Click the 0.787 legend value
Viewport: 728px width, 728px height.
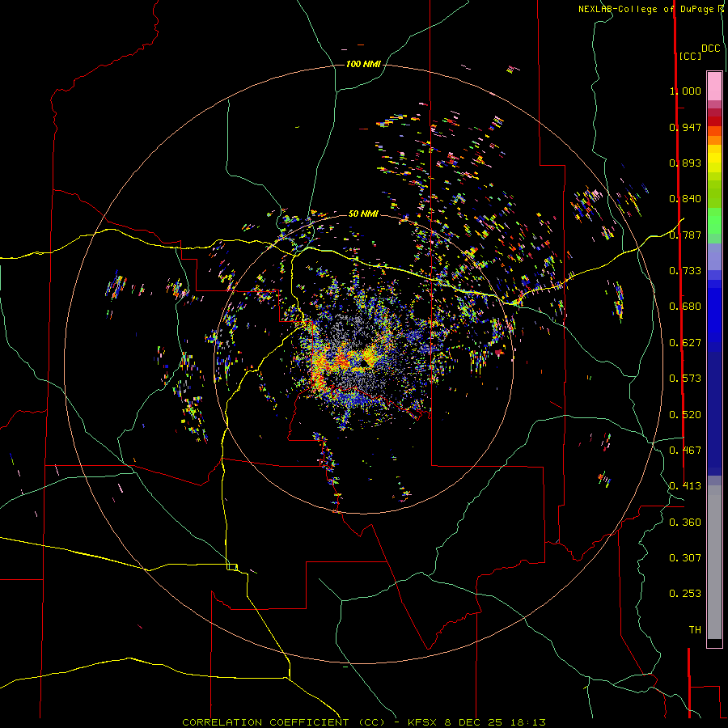point(685,235)
